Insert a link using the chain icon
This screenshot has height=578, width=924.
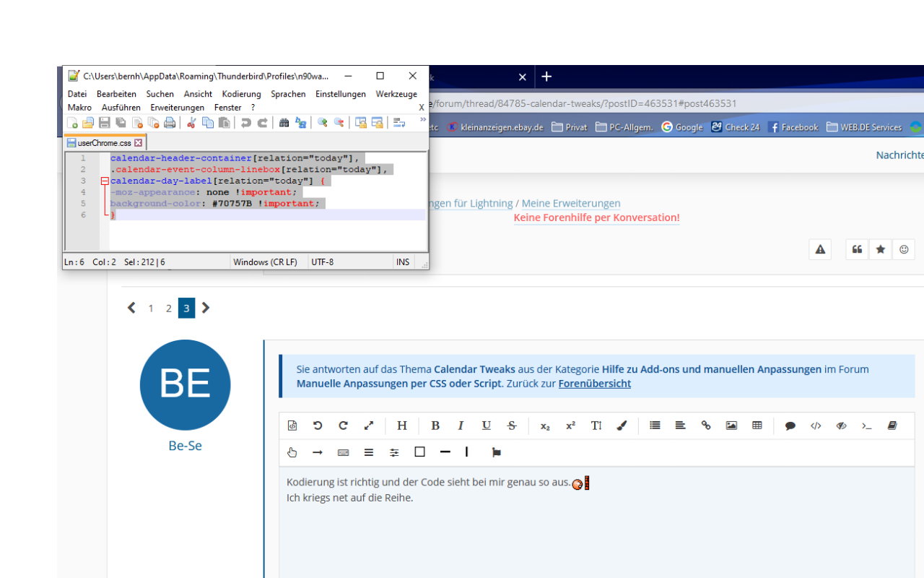point(706,426)
